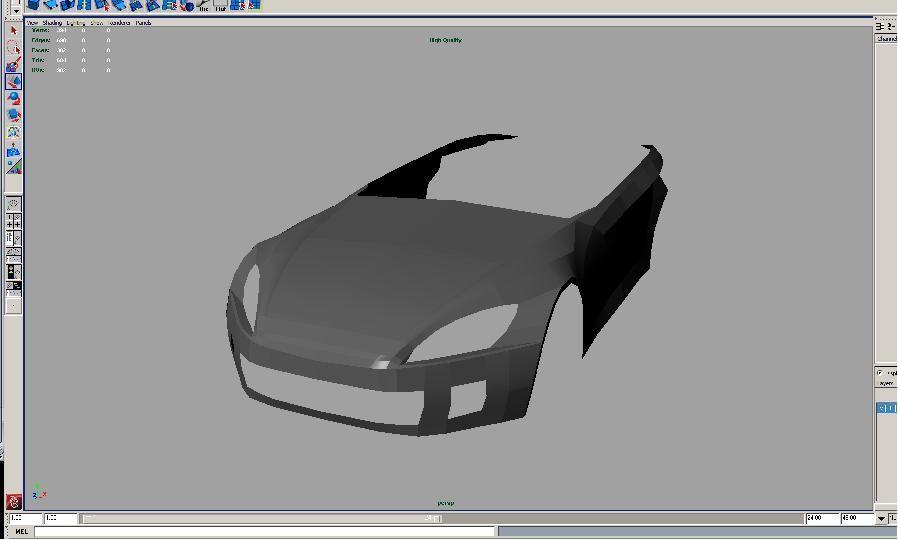The image size is (898, 540).
Task: Switch to four-view panel layout
Action: (13, 222)
